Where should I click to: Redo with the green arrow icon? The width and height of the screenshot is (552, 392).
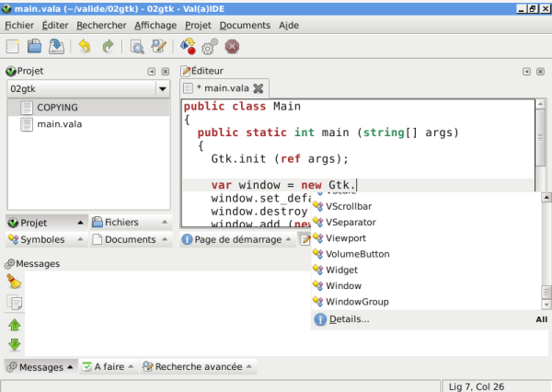[x=108, y=46]
